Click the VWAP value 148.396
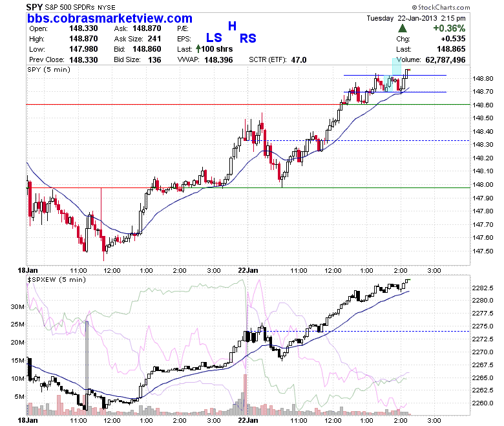 (x=218, y=60)
